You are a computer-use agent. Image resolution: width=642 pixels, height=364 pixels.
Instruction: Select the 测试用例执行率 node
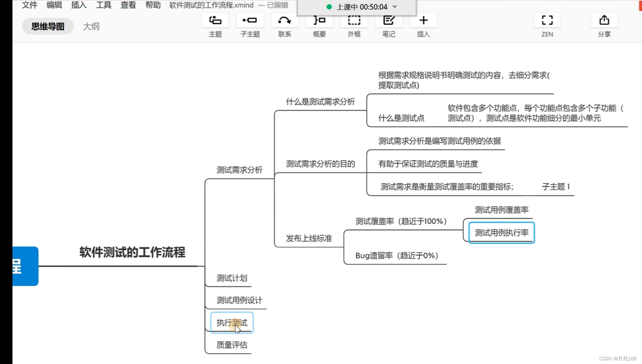tap(501, 233)
